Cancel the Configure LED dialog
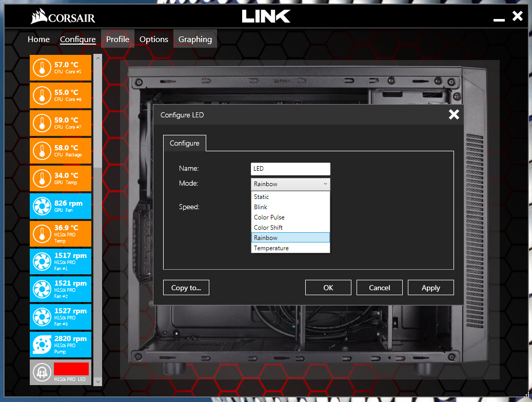532x402 pixels. point(379,288)
